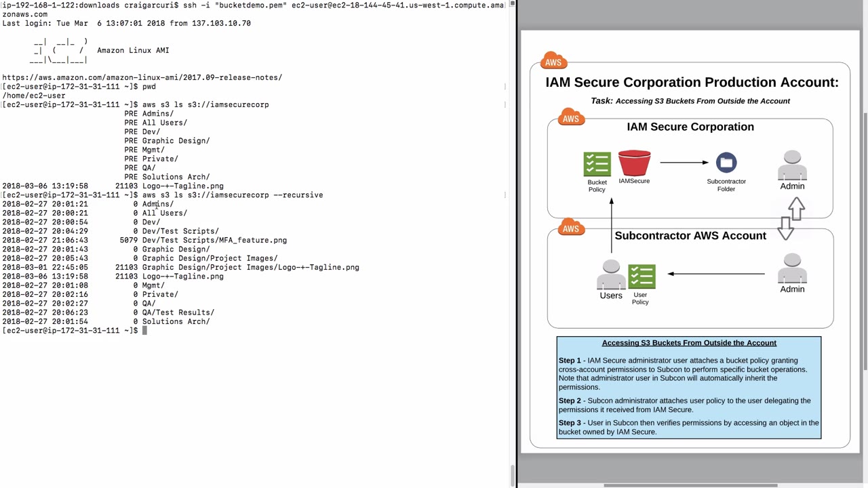The image size is (868, 488).
Task: Click the top AWS cloud badge
Action: [553, 60]
